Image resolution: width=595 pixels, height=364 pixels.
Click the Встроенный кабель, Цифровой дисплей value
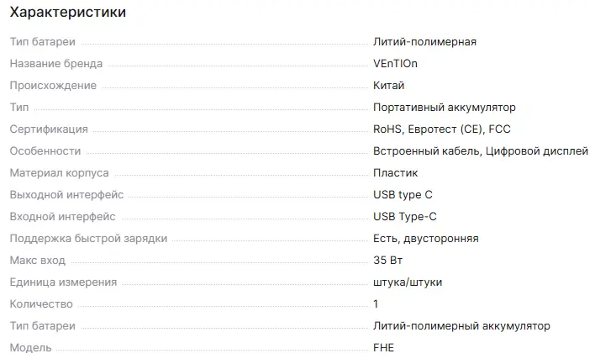coord(481,151)
